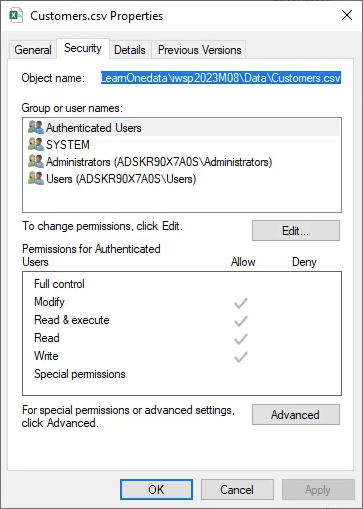Click the Write Allow checkmark
The image size is (363, 509).
coord(241,357)
